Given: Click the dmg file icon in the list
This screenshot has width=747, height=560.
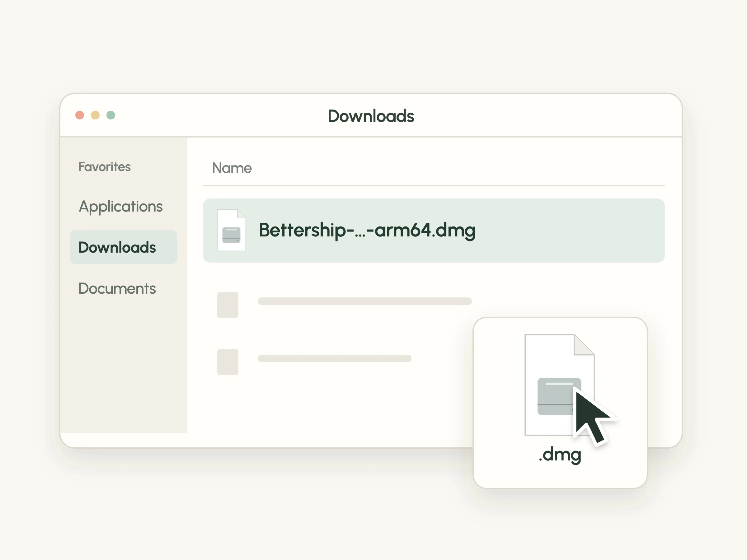Looking at the screenshot, I should click(x=231, y=230).
